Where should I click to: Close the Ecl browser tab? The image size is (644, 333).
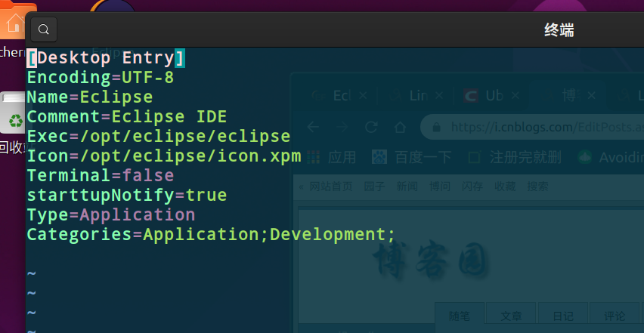[x=363, y=96]
